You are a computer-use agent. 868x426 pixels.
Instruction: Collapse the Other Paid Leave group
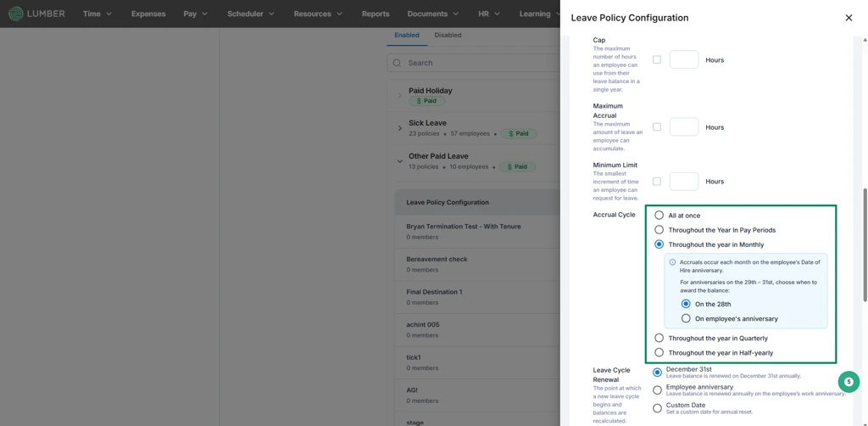pos(400,161)
